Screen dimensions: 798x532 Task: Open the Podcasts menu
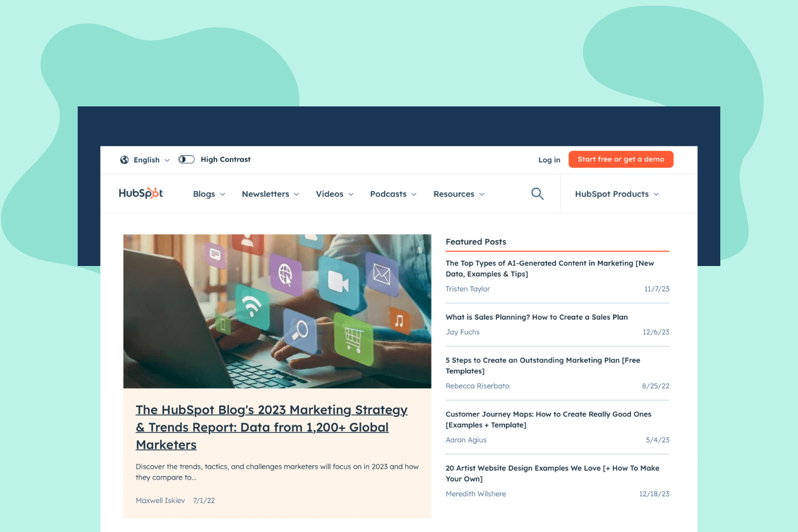pyautogui.click(x=393, y=194)
